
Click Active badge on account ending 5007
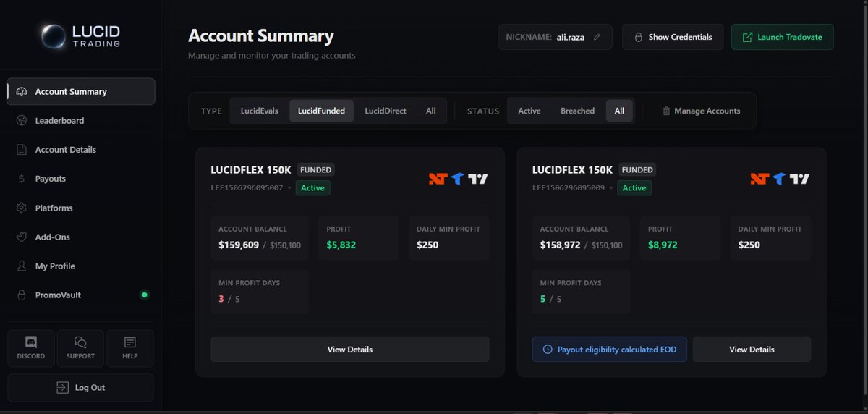pyautogui.click(x=312, y=187)
